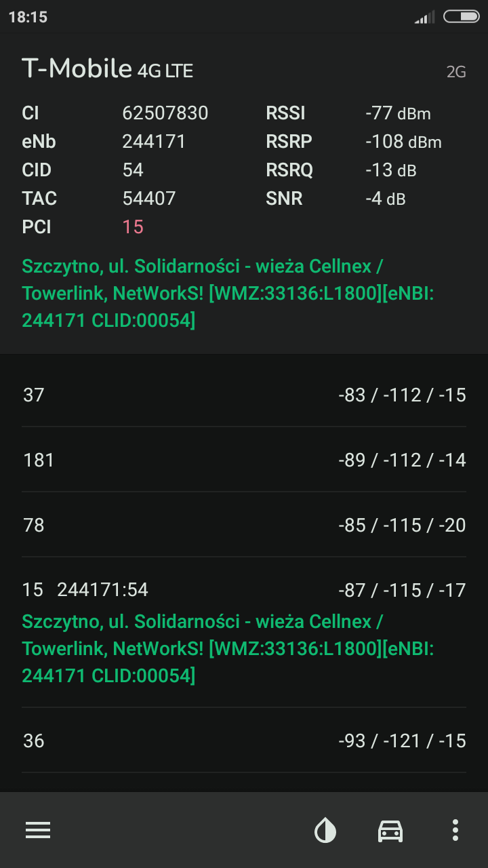Image resolution: width=488 pixels, height=868 pixels.
Task: Tap the 18:15 clock in the status bar
Action: click(28, 16)
